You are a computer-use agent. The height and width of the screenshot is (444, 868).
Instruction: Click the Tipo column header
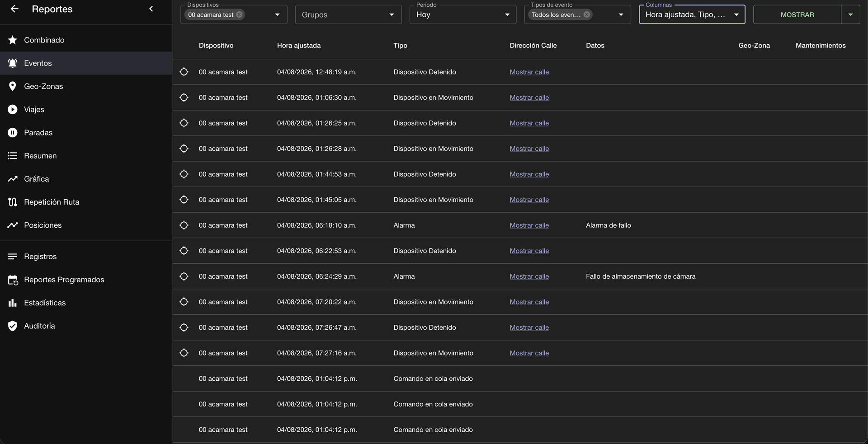pyautogui.click(x=401, y=46)
